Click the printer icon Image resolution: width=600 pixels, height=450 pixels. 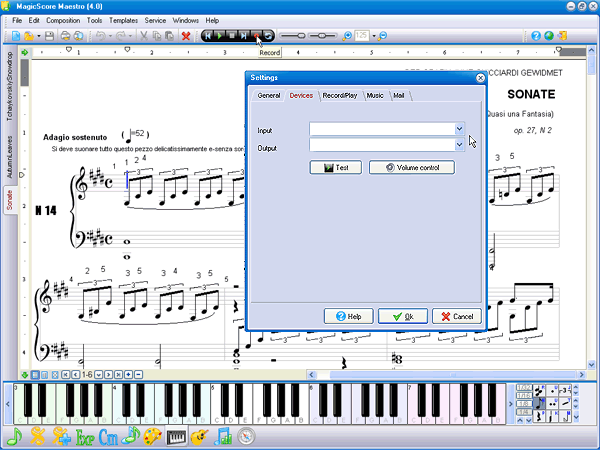click(65, 36)
